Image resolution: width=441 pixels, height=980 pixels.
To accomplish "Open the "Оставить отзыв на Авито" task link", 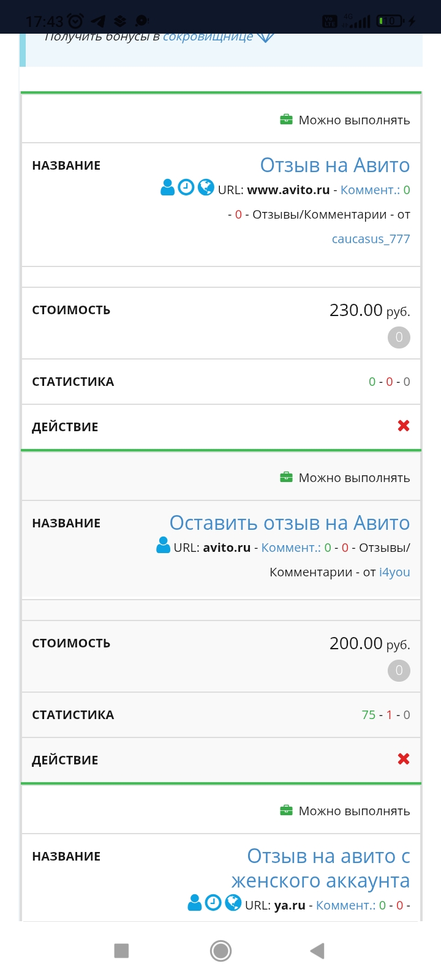I will 289,523.
